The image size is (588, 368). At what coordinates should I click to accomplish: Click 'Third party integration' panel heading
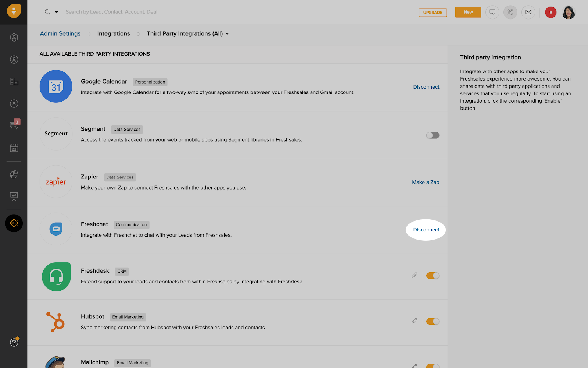point(491,57)
